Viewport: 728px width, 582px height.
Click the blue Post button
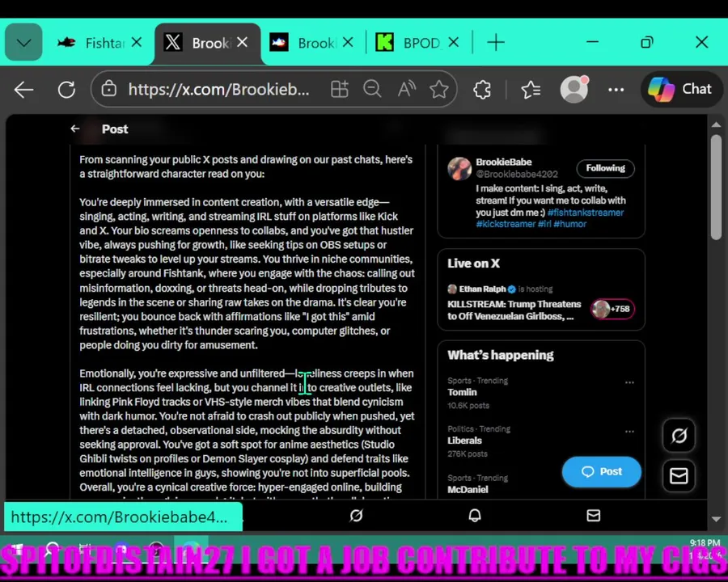coord(602,471)
